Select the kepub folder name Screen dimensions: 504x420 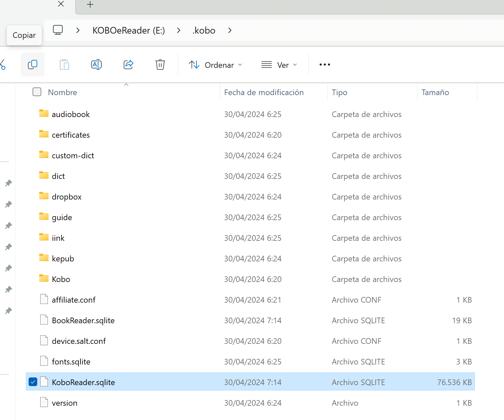pos(63,258)
